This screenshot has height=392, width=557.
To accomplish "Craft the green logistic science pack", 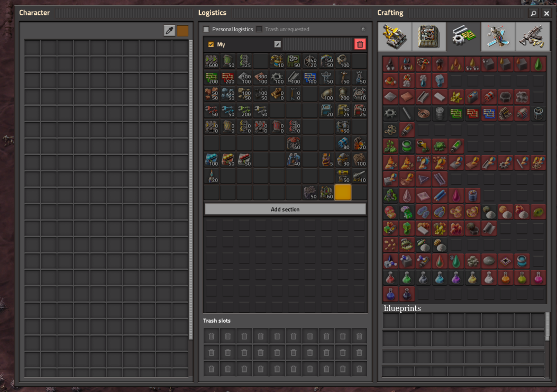I will point(407,278).
